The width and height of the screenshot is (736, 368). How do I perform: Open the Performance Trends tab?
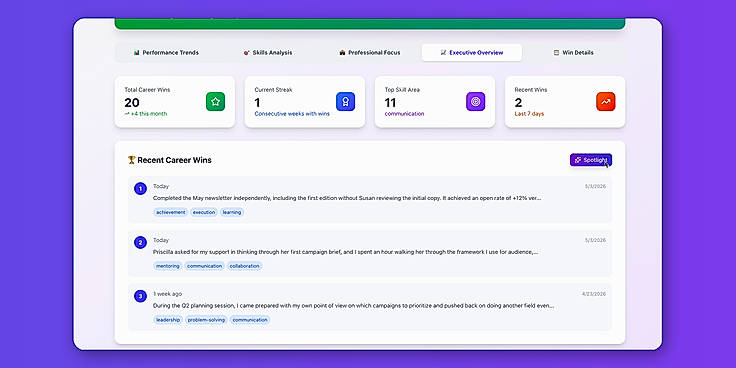point(166,53)
